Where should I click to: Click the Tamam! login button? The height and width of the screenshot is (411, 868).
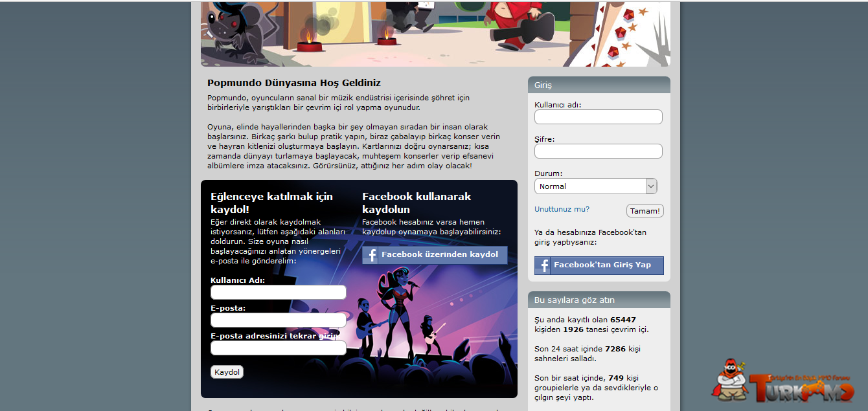(645, 211)
